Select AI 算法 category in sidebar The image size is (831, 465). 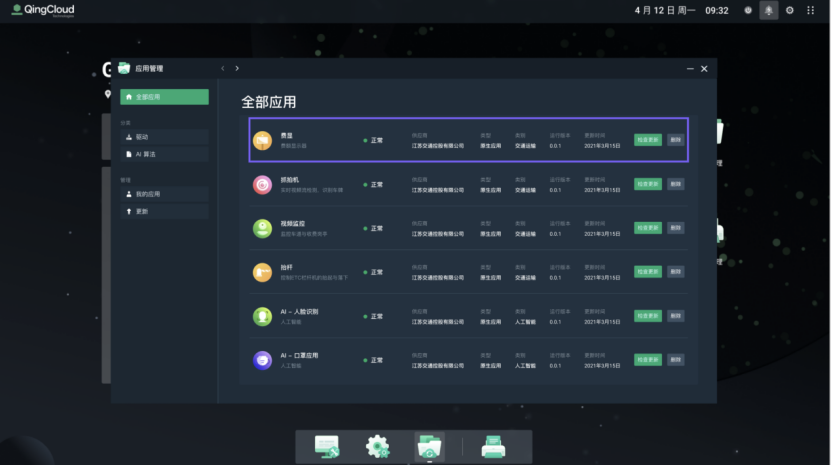pos(164,154)
